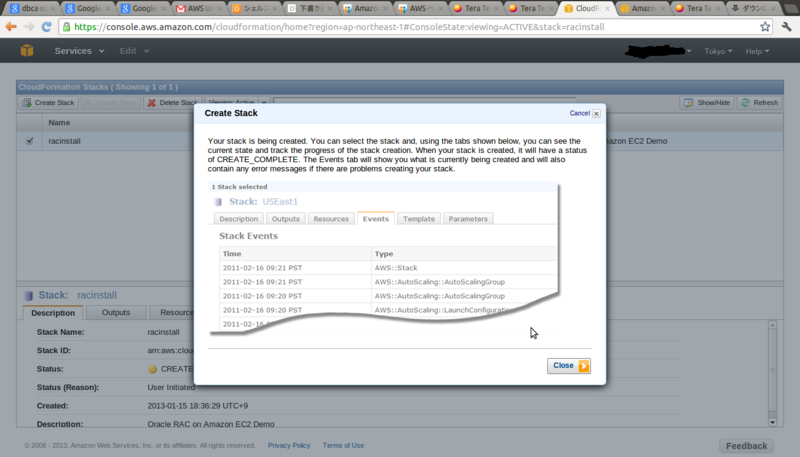Open the Tokyo region dropdown

718,51
